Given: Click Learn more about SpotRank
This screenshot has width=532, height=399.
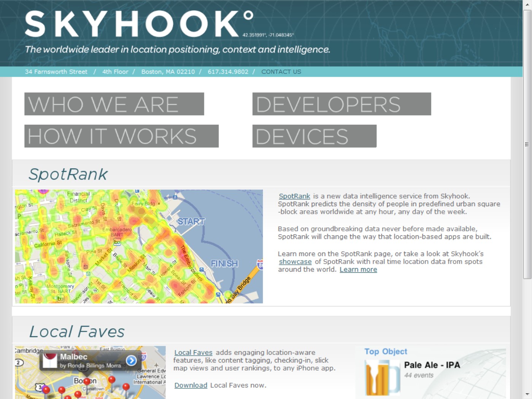Looking at the screenshot, I should (358, 269).
